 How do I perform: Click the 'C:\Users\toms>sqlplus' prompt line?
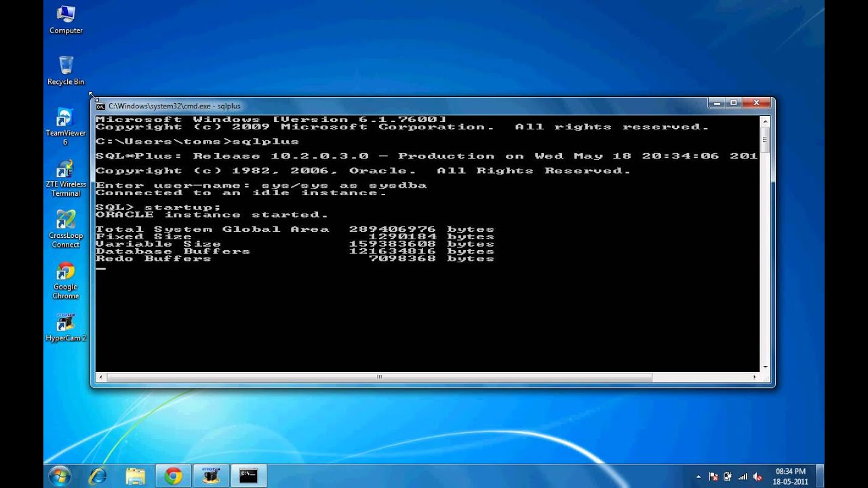[197, 142]
